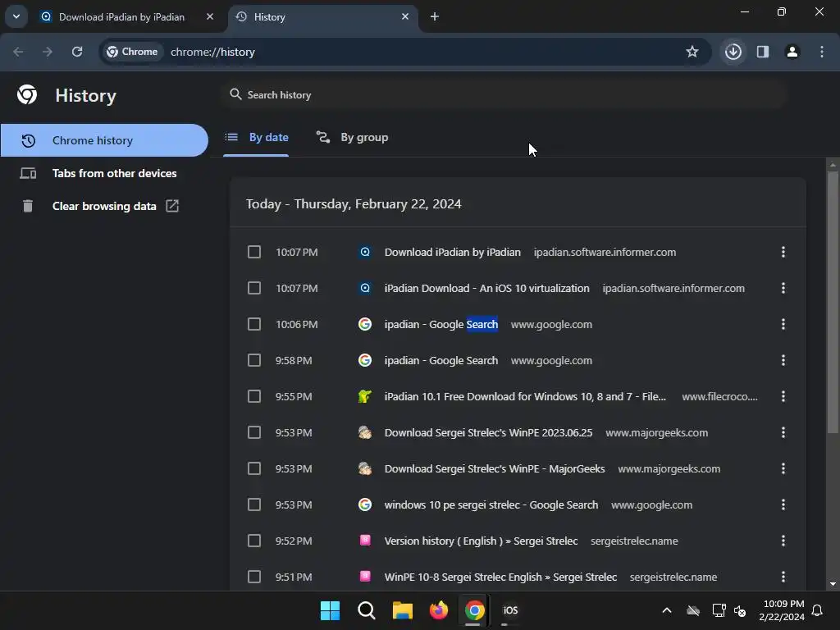Toggle the side panel icon
The image size is (840, 630).
click(x=763, y=52)
